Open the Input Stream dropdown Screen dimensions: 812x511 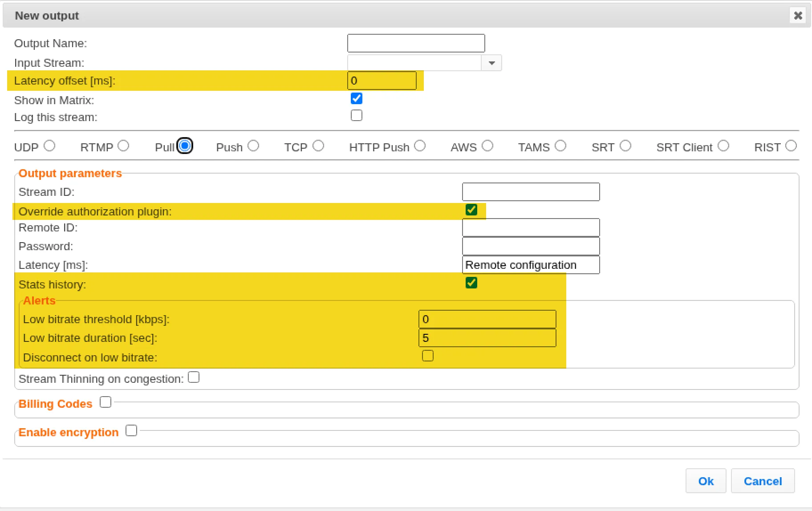491,63
